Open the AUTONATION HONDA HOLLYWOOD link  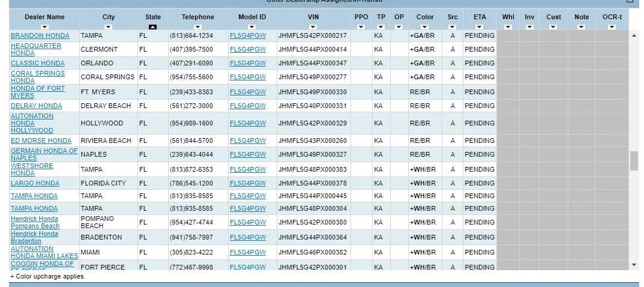coord(32,123)
